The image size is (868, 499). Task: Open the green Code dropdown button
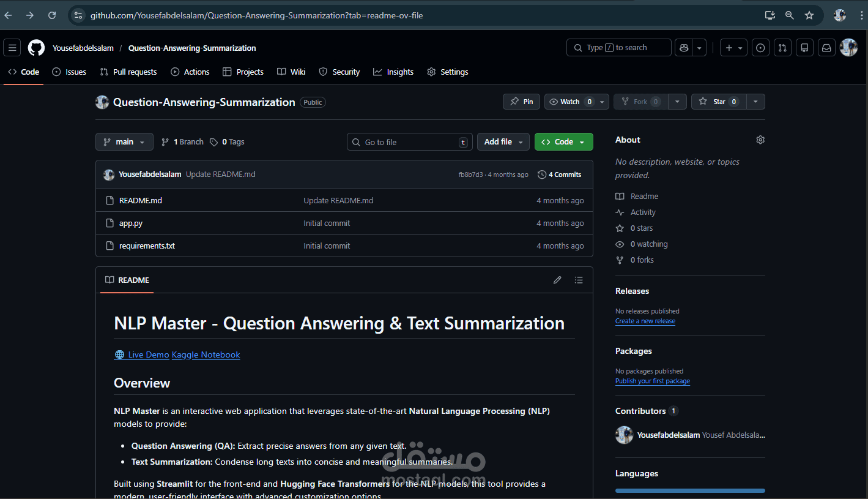[564, 141]
